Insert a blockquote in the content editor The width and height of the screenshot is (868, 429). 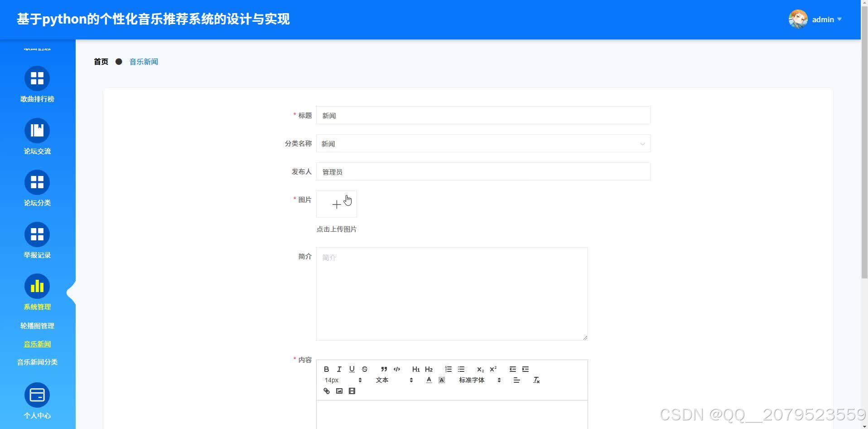[x=383, y=369]
